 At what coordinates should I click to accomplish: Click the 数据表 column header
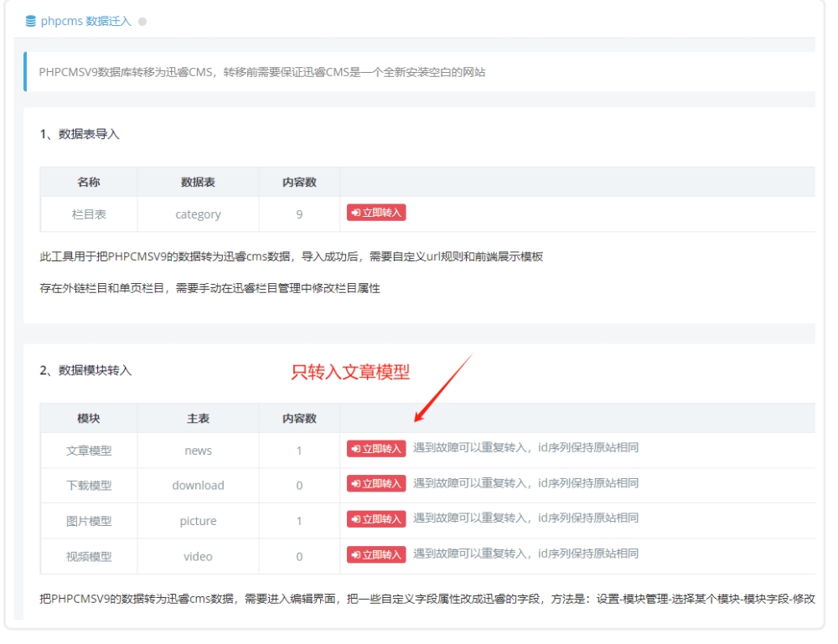pyautogui.click(x=198, y=182)
